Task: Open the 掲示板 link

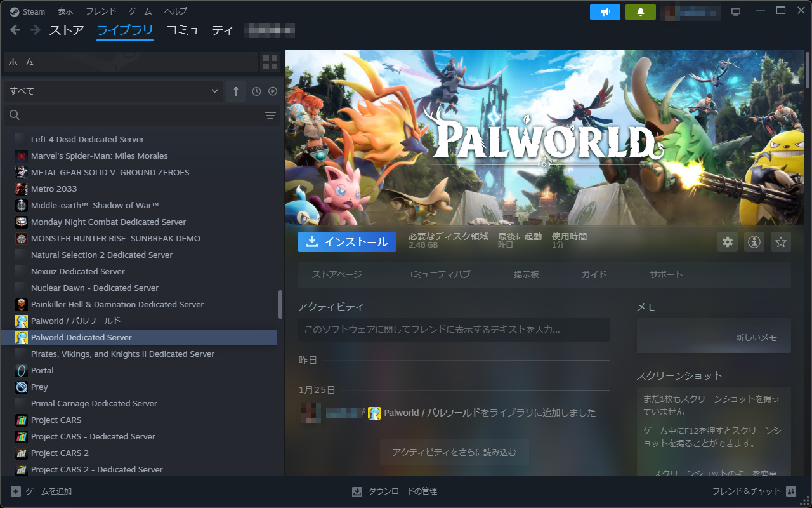Action: click(527, 274)
